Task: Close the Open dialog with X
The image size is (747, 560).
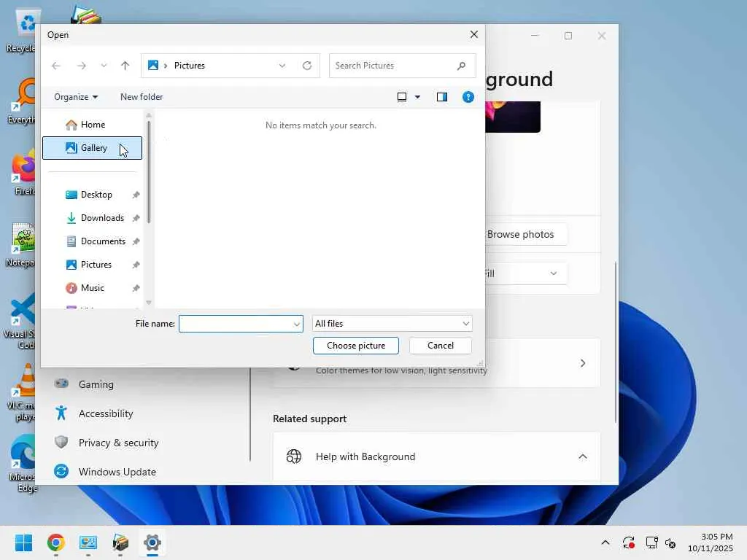Action: 474,35
